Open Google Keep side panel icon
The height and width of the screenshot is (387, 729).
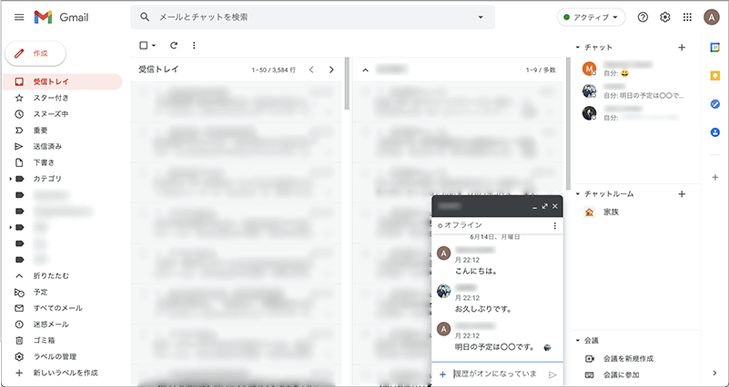tap(715, 76)
